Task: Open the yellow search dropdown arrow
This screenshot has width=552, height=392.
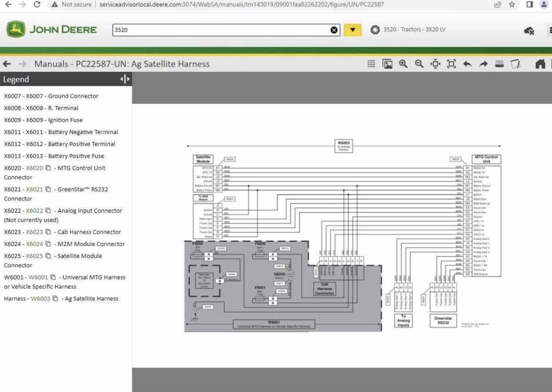Action: click(352, 30)
